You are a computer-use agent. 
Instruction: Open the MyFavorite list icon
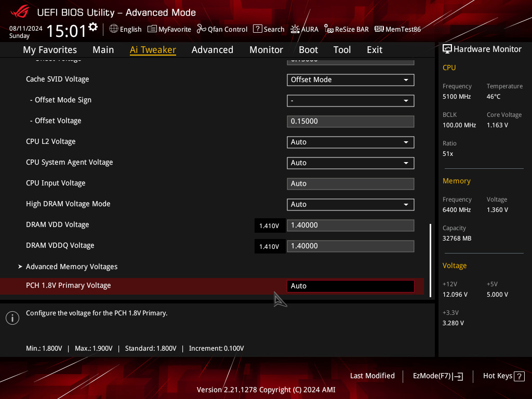(x=152, y=29)
